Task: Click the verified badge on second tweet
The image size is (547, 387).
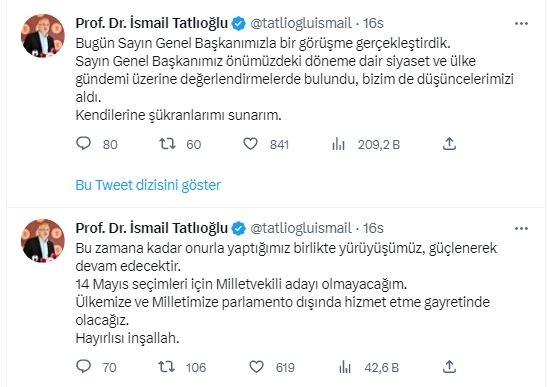Action: click(x=239, y=229)
